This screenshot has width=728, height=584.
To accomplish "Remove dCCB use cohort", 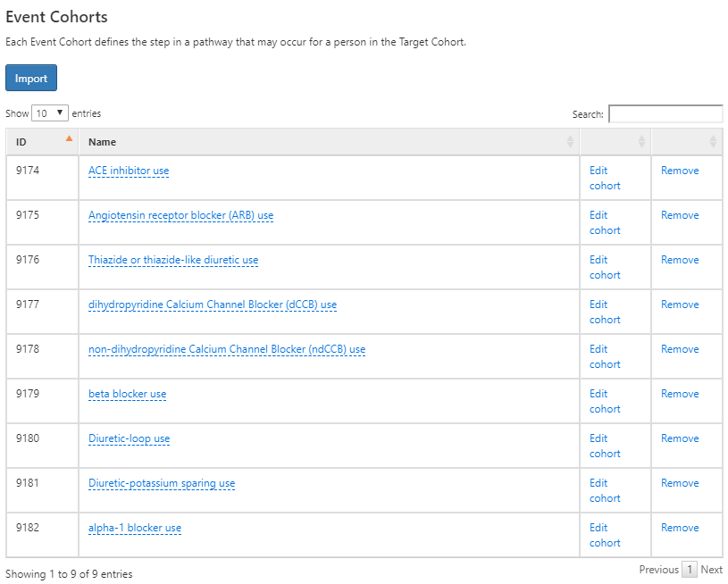I will [680, 305].
